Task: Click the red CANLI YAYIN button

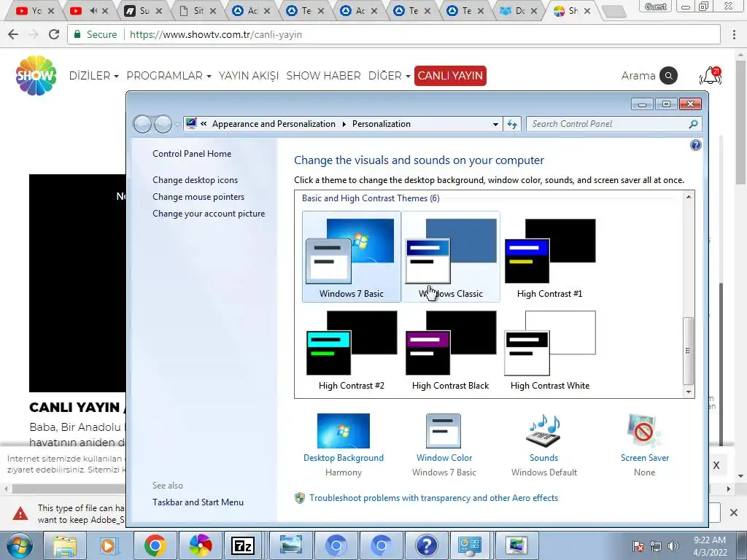Action: click(x=450, y=76)
